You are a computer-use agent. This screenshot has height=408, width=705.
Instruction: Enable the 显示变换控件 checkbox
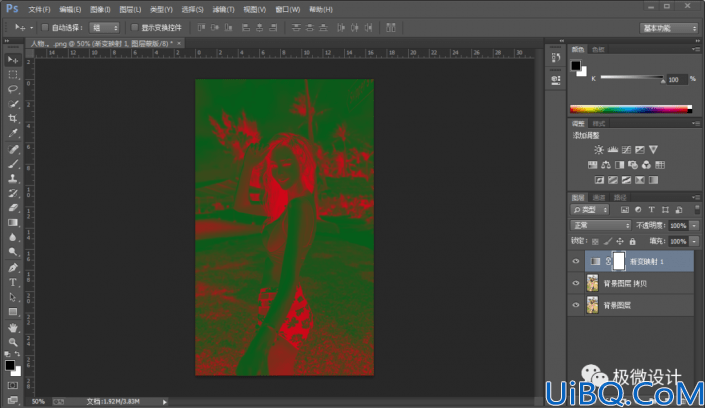pyautogui.click(x=134, y=27)
